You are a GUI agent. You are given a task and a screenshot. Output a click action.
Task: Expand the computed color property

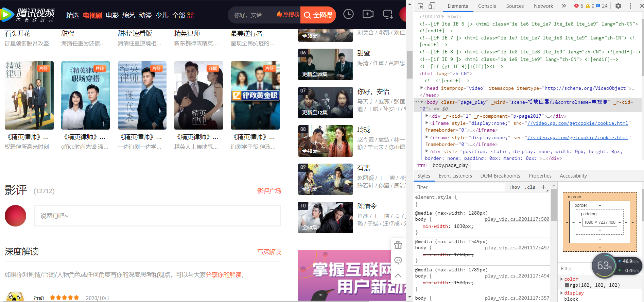pos(562,279)
